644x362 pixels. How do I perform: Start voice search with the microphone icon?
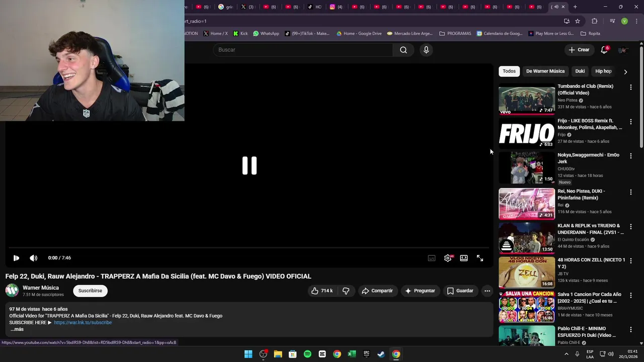[x=426, y=50]
